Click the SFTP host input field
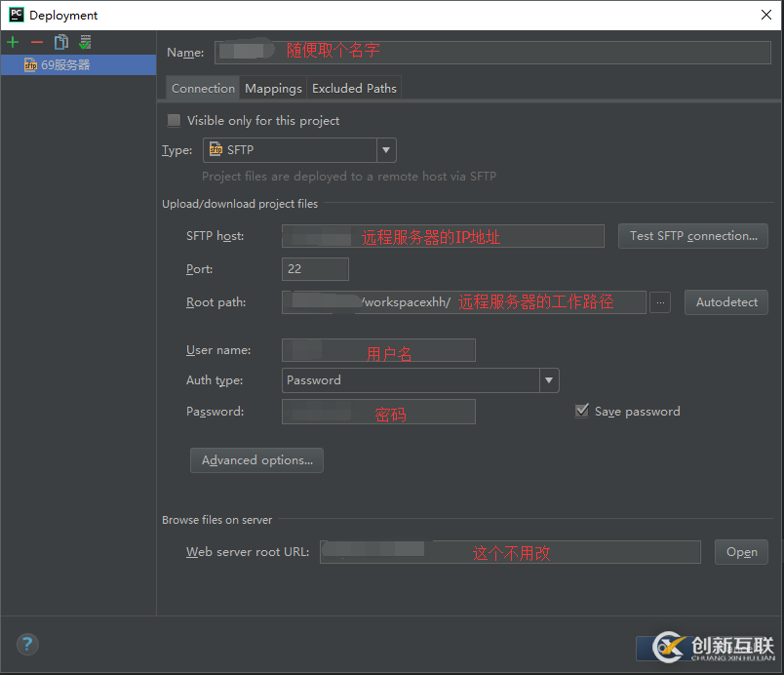The image size is (784, 675). (443, 236)
